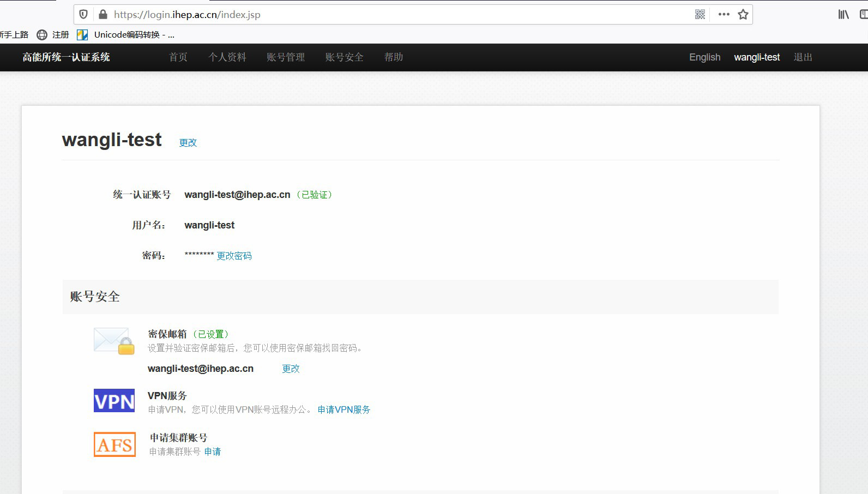Open the 首页 navigation item
Image resolution: width=868 pixels, height=494 pixels.
pos(178,57)
